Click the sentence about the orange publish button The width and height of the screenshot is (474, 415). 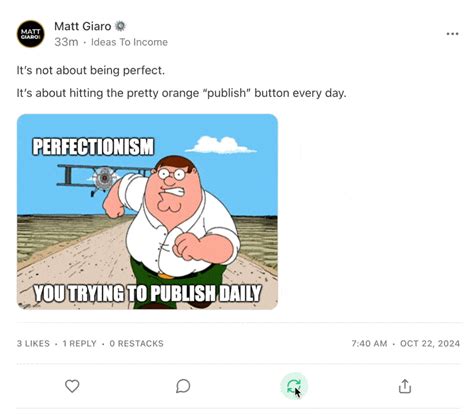tap(182, 93)
